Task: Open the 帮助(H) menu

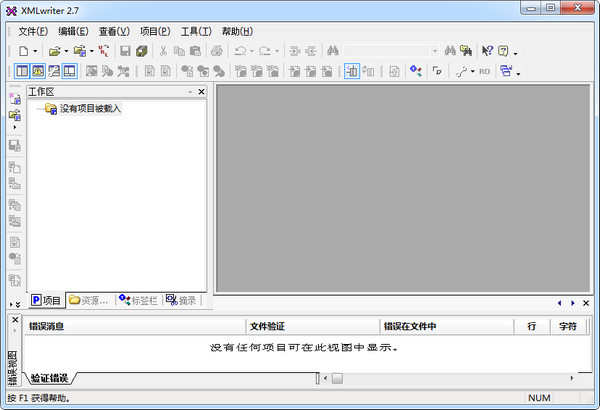Action: tap(238, 31)
